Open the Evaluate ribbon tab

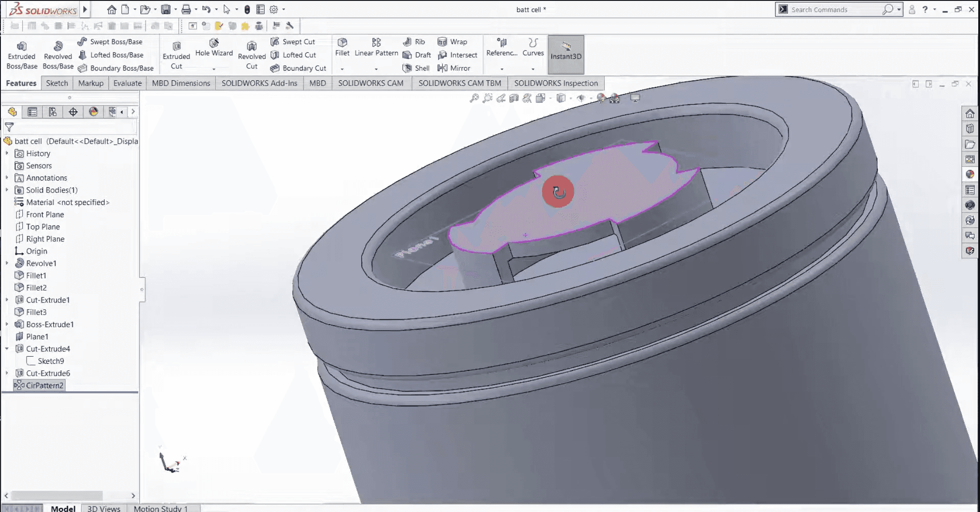(127, 83)
